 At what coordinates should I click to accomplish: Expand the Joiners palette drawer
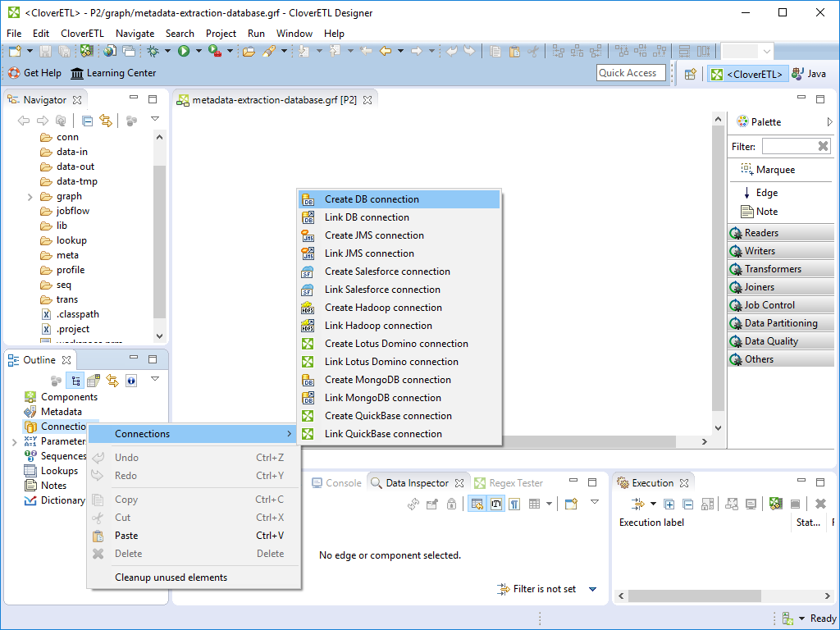point(781,287)
